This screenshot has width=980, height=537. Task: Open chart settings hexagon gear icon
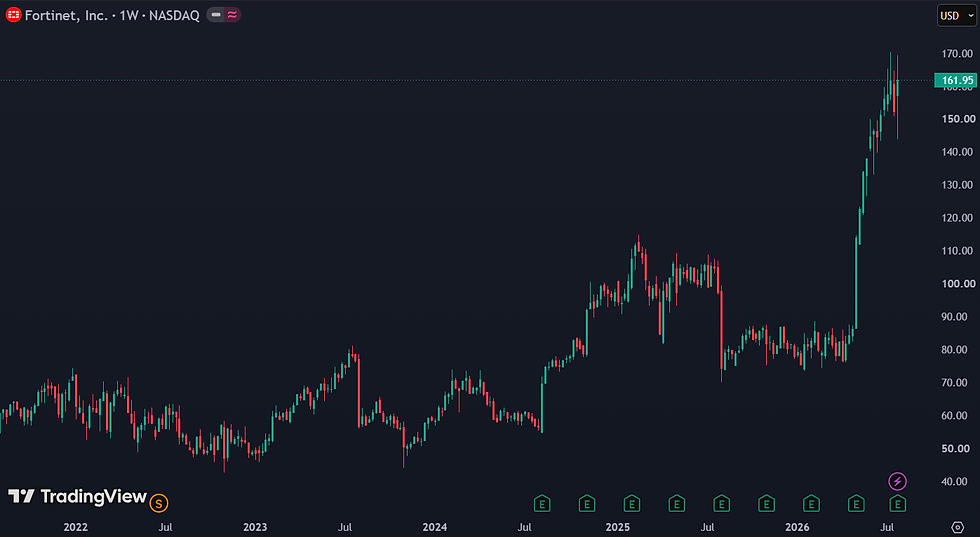[x=958, y=528]
